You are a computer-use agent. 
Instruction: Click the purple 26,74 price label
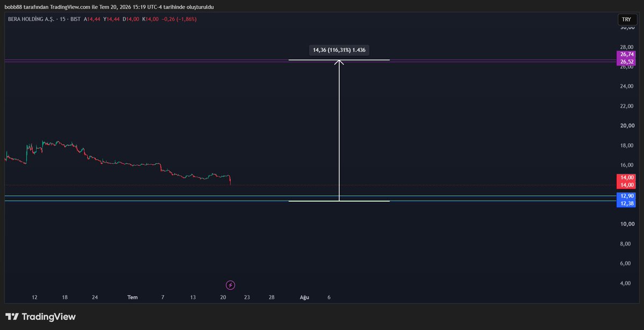pos(626,55)
